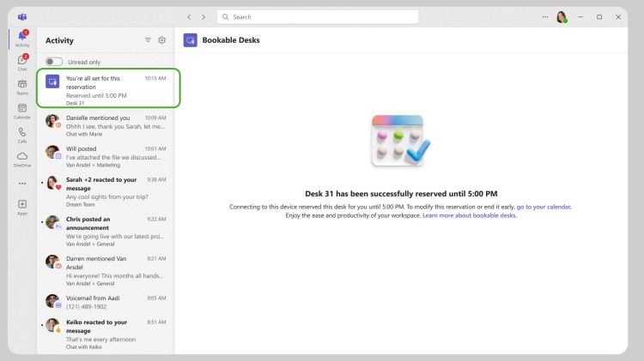The height and width of the screenshot is (361, 644).
Task: Open 'Darren mentioned Van Arsdel' item
Action: (106, 270)
